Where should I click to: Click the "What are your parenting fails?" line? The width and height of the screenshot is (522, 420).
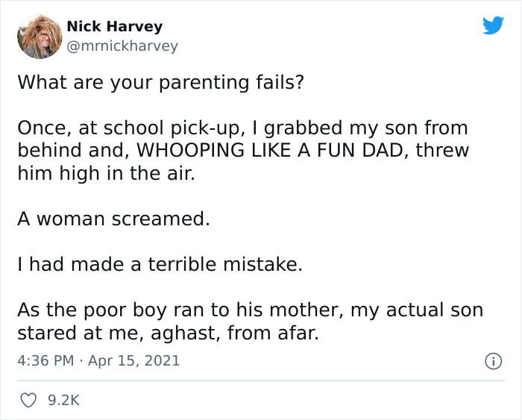click(x=160, y=82)
